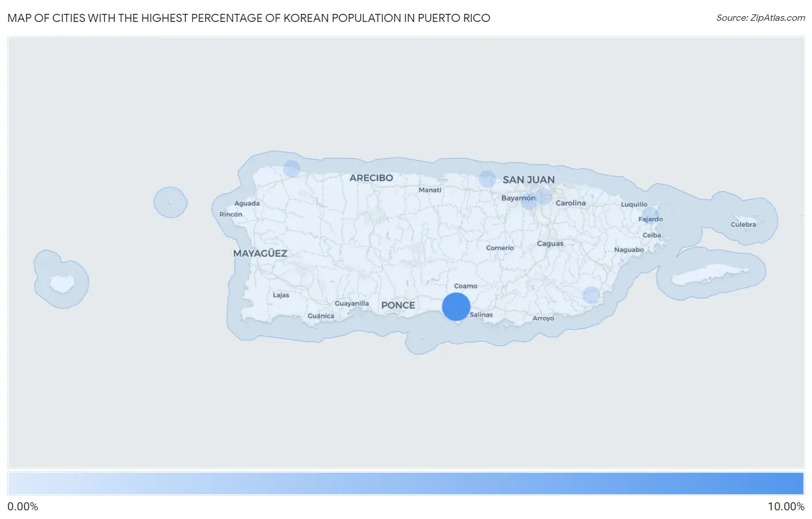Click the Comerío label
The width and height of the screenshot is (812, 519).
500,248
